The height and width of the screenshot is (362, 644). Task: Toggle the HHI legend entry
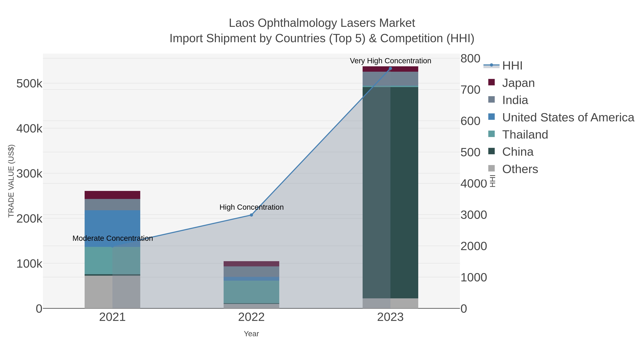pos(503,66)
